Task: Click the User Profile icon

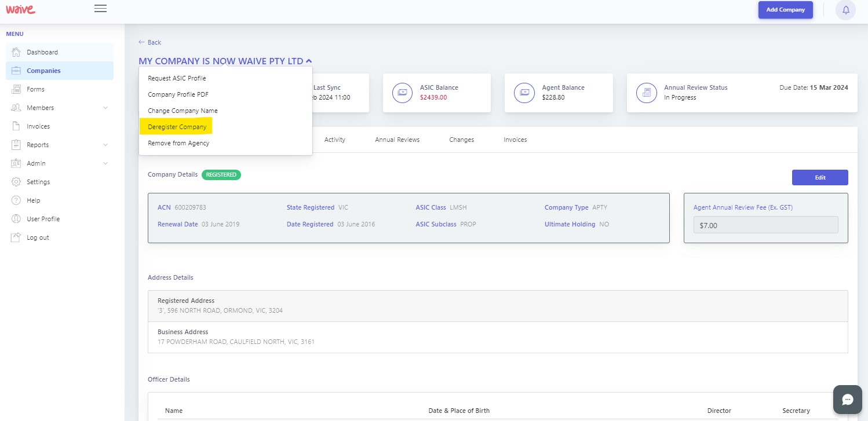Action: point(16,219)
